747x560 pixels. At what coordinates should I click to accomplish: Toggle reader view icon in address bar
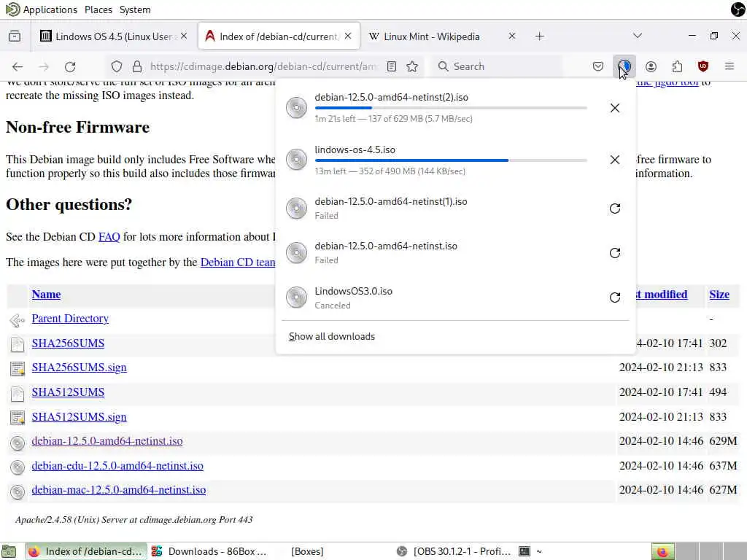[x=392, y=66]
